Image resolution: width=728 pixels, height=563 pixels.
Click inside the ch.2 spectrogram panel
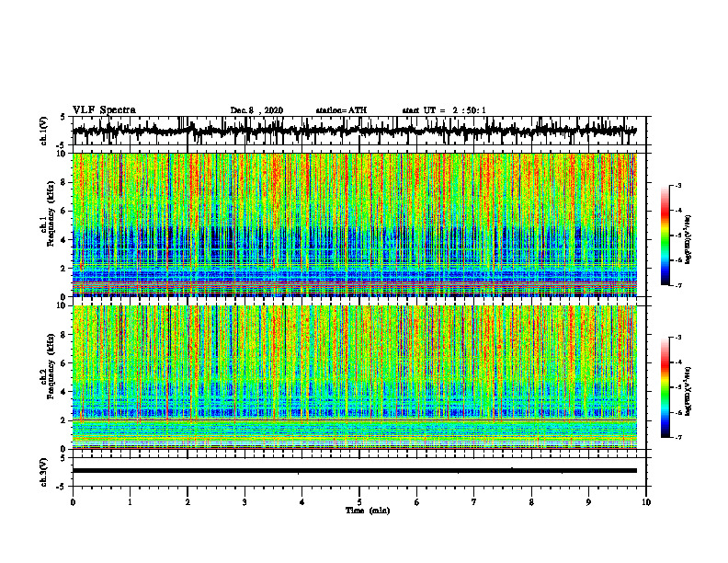click(x=355, y=377)
